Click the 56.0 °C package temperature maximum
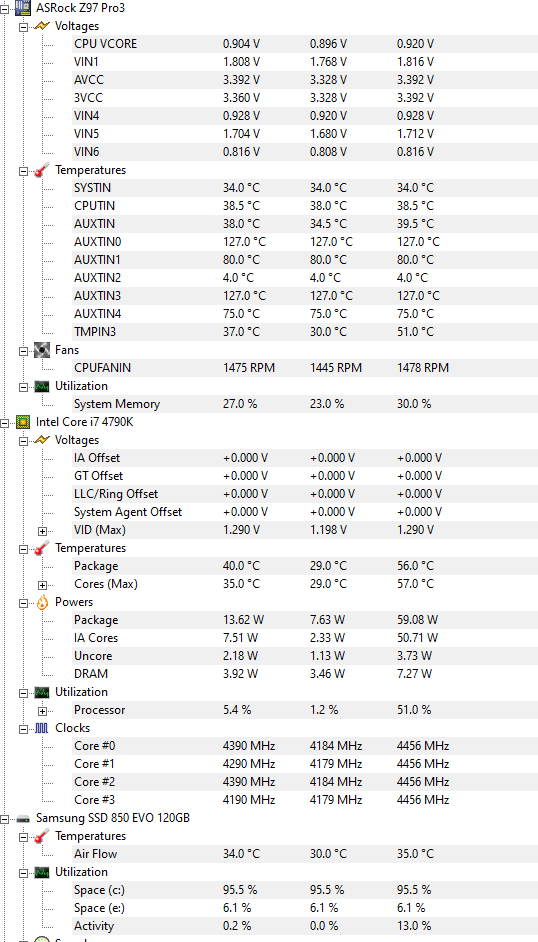Image resolution: width=538 pixels, height=942 pixels. [x=415, y=566]
